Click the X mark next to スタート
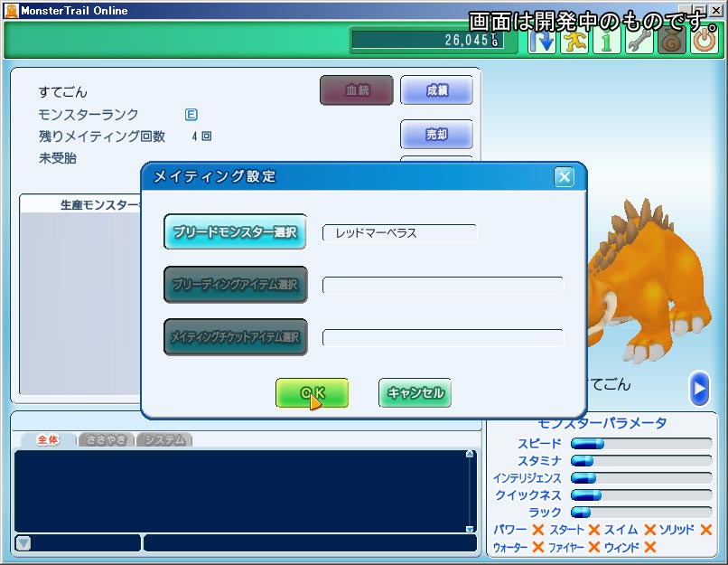Image resolution: width=728 pixels, height=565 pixels. (x=593, y=530)
